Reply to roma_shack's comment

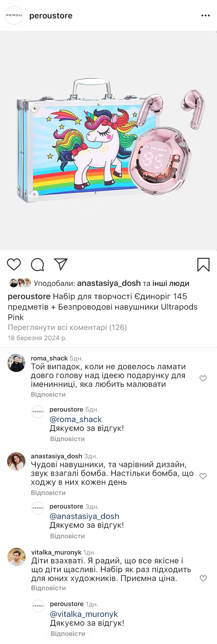click(48, 394)
